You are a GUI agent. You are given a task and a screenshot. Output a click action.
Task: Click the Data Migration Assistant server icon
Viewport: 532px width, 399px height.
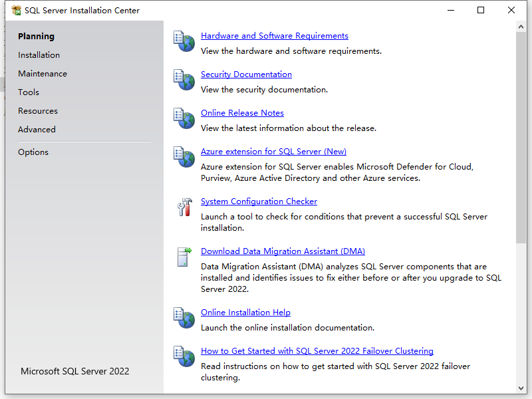[x=185, y=257]
